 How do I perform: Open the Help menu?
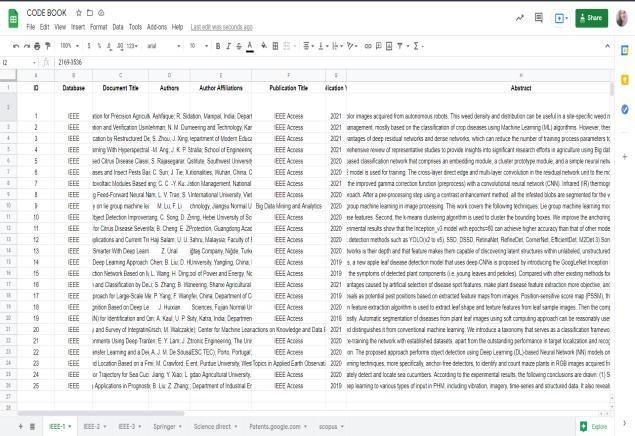pos(177,27)
